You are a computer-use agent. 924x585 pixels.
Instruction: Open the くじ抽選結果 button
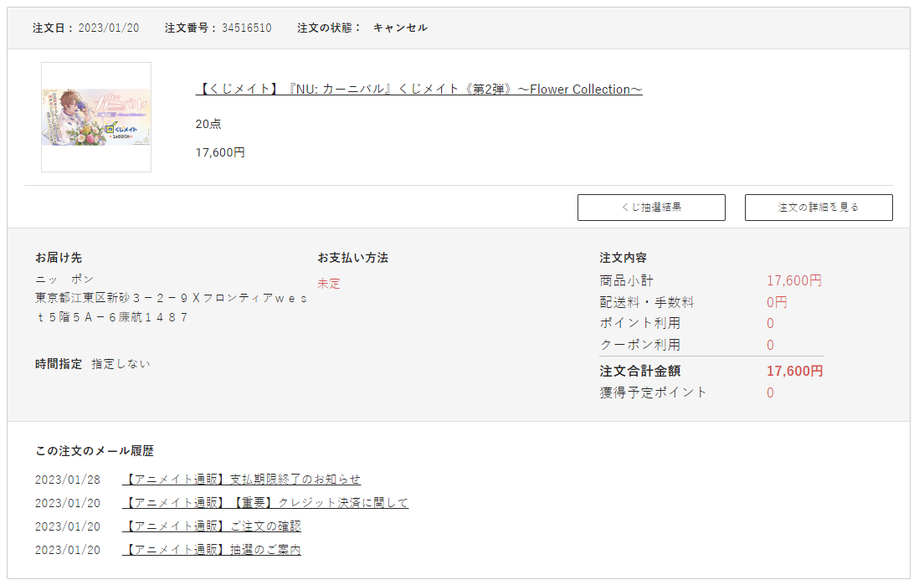tap(651, 208)
